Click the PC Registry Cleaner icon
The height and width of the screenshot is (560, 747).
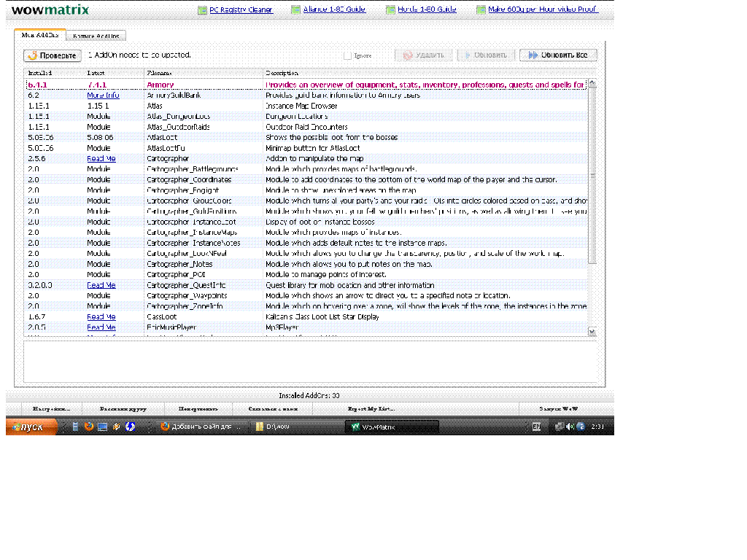click(x=203, y=10)
